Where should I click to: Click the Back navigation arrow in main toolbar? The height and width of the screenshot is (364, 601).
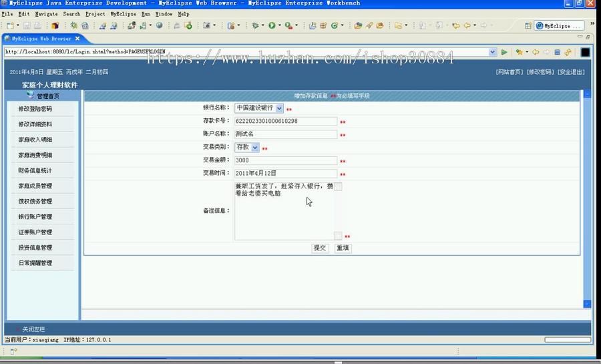(467, 25)
